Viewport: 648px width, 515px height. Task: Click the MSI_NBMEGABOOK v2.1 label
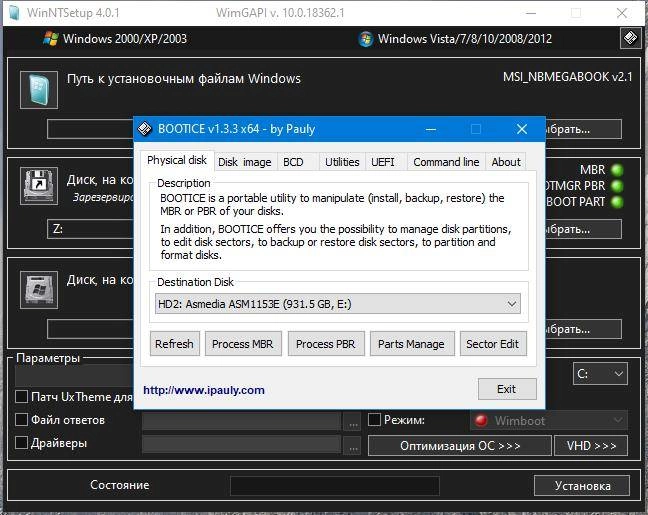coord(567,77)
